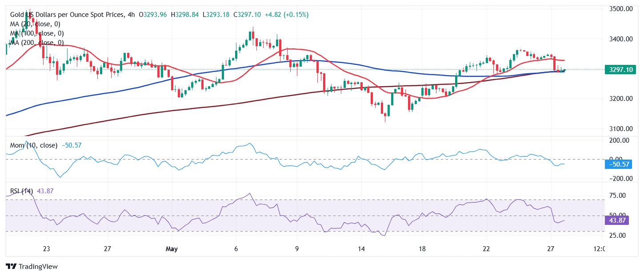Viewport: 644px width, 276px height.
Task: Click the 27 date at the axis's right end
Action: 551,249
